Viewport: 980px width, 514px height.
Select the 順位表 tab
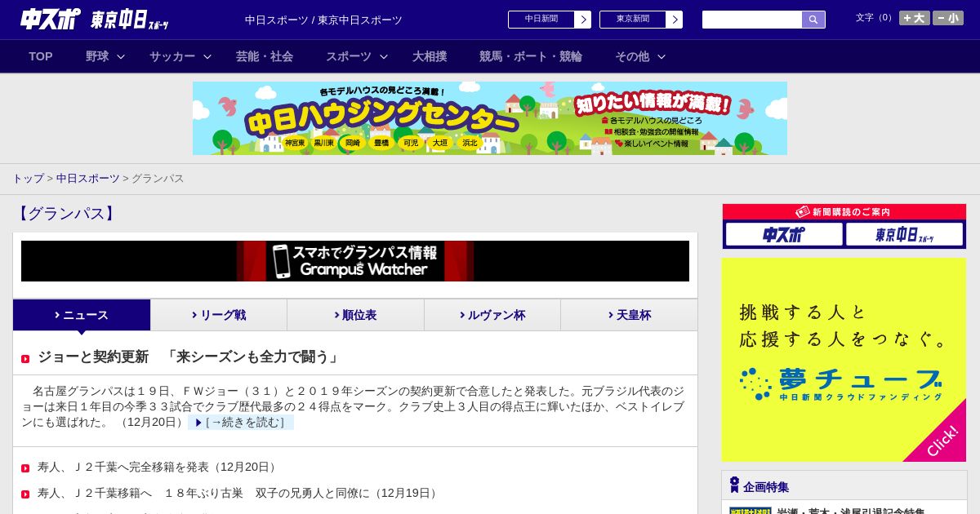coord(355,315)
